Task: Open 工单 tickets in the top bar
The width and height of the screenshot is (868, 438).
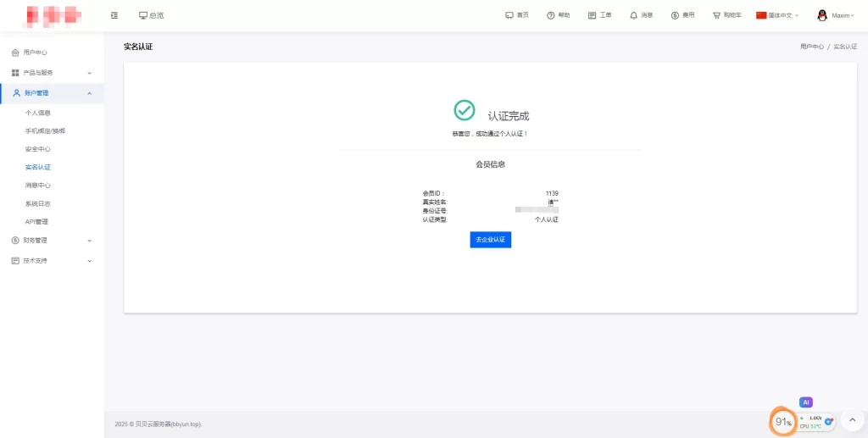Action: coord(599,15)
